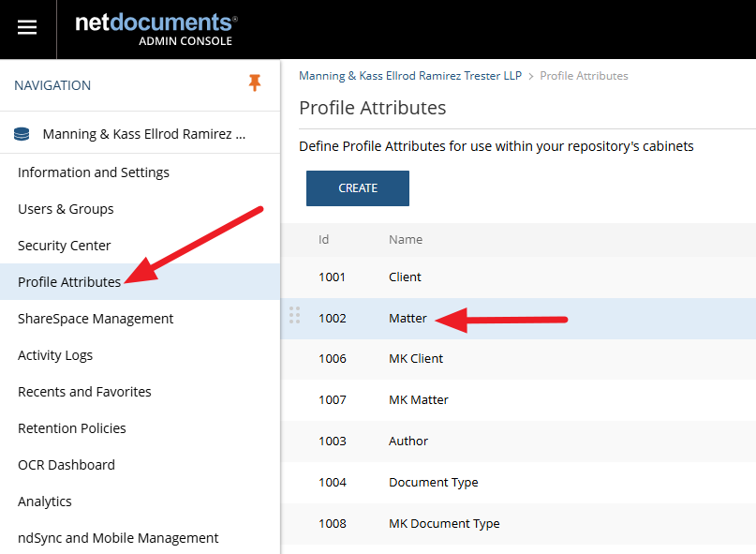Follow Manning & Kass breadcrumb link

410,76
